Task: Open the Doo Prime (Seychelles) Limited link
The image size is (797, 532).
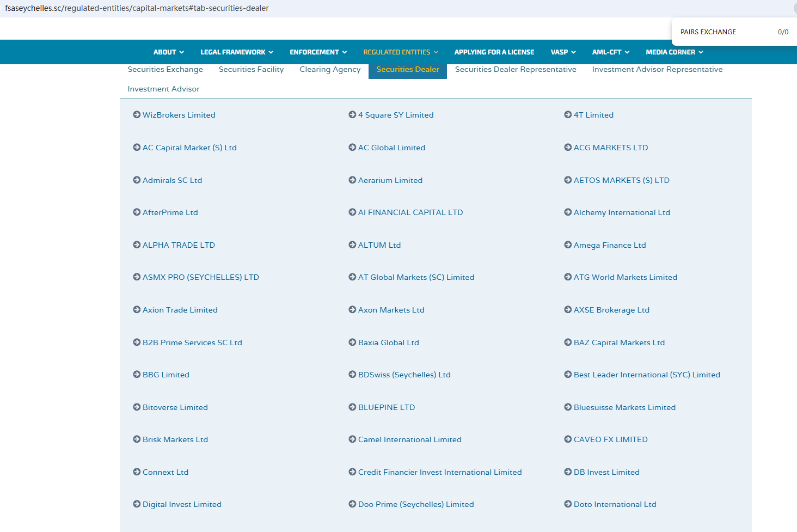Action: 416,505
